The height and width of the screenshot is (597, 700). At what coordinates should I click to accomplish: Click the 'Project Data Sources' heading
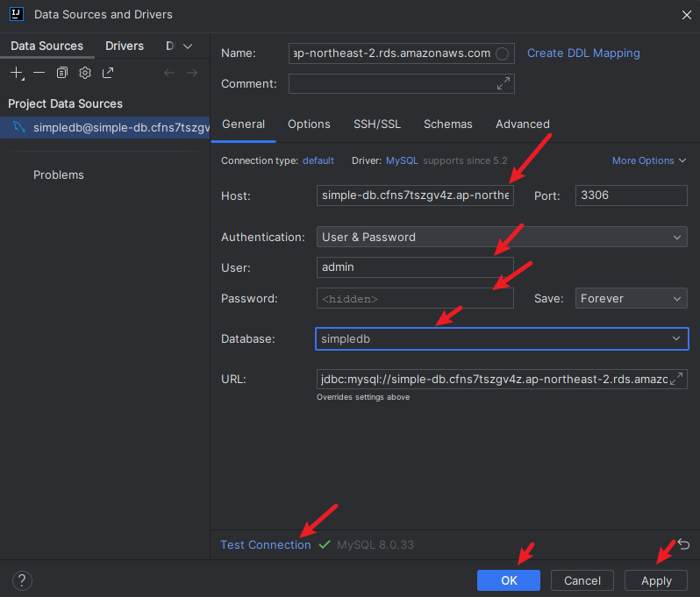[x=65, y=103]
